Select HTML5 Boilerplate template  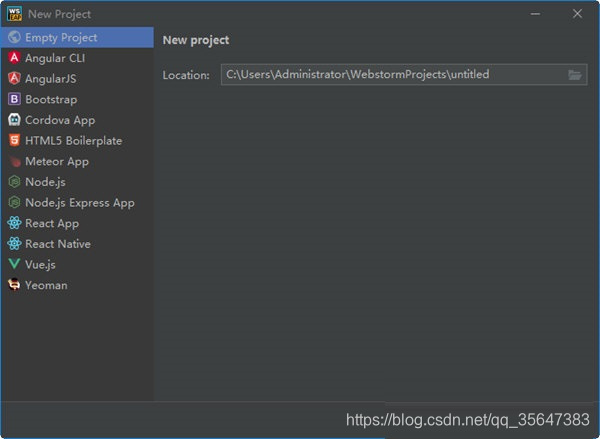(x=77, y=140)
